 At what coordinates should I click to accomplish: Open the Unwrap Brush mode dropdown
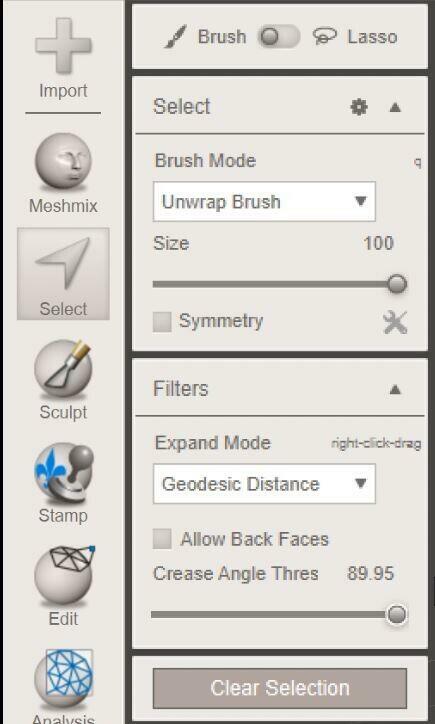(264, 201)
